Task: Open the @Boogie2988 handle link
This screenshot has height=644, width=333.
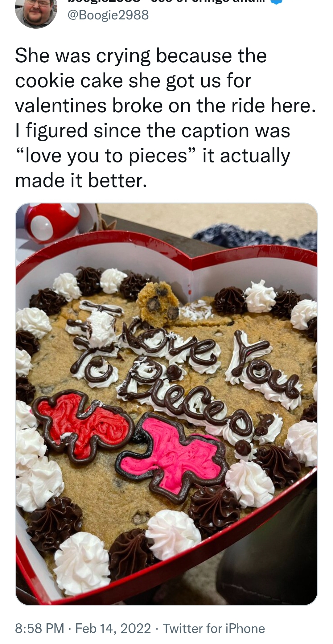Action: [x=108, y=15]
